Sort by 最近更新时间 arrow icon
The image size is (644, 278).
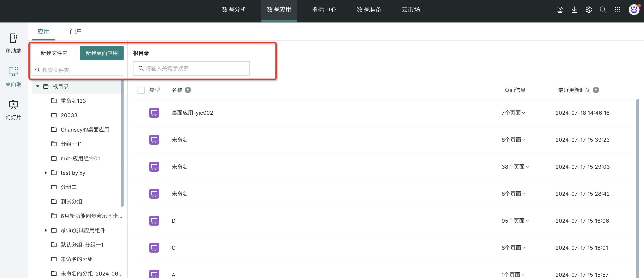596,90
